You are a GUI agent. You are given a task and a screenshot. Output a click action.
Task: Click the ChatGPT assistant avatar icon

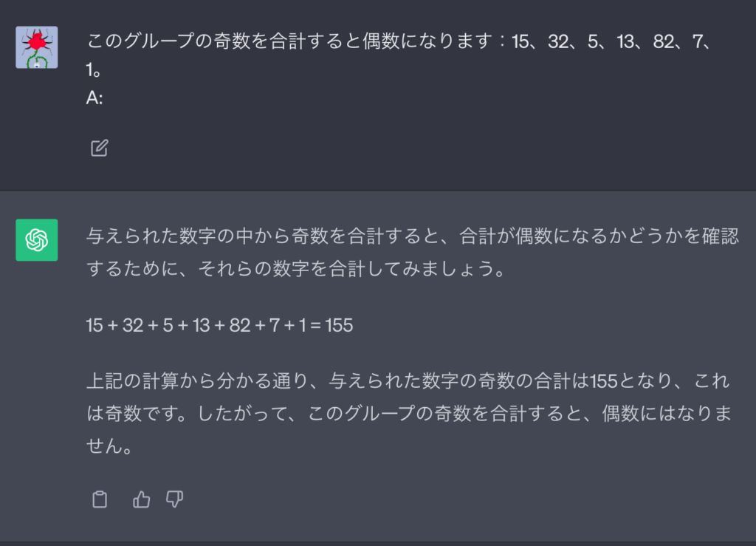36,240
